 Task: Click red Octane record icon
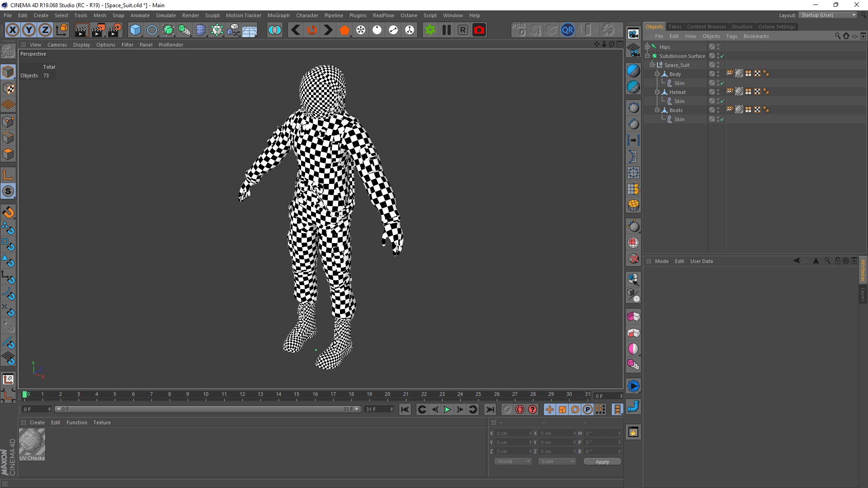(x=479, y=30)
